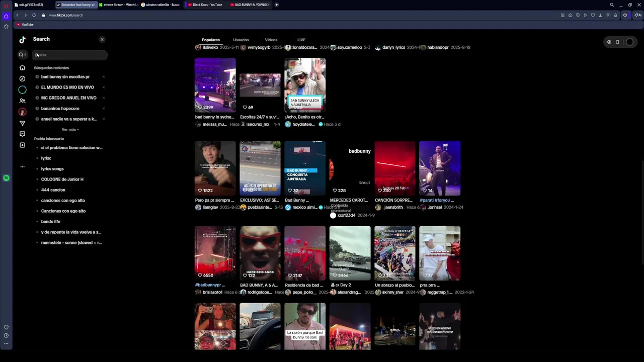Select suggestion rammstein - sonne (slowed
The width and height of the screenshot is (644, 362).
71,243
